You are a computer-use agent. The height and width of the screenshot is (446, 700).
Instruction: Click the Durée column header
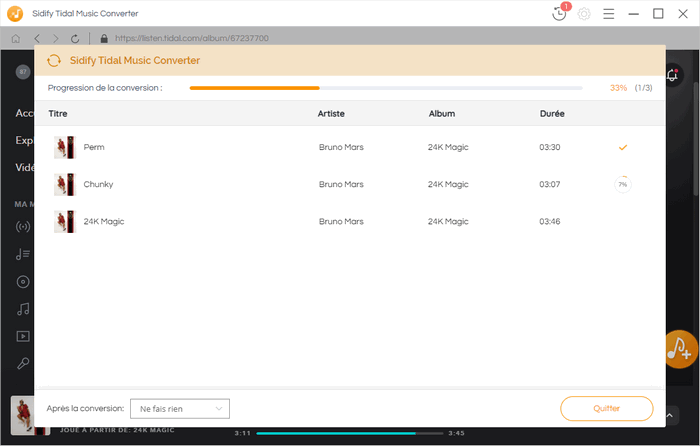551,113
